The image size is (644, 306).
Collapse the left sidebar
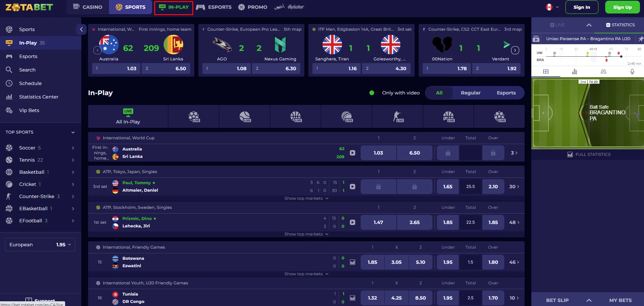click(81, 29)
